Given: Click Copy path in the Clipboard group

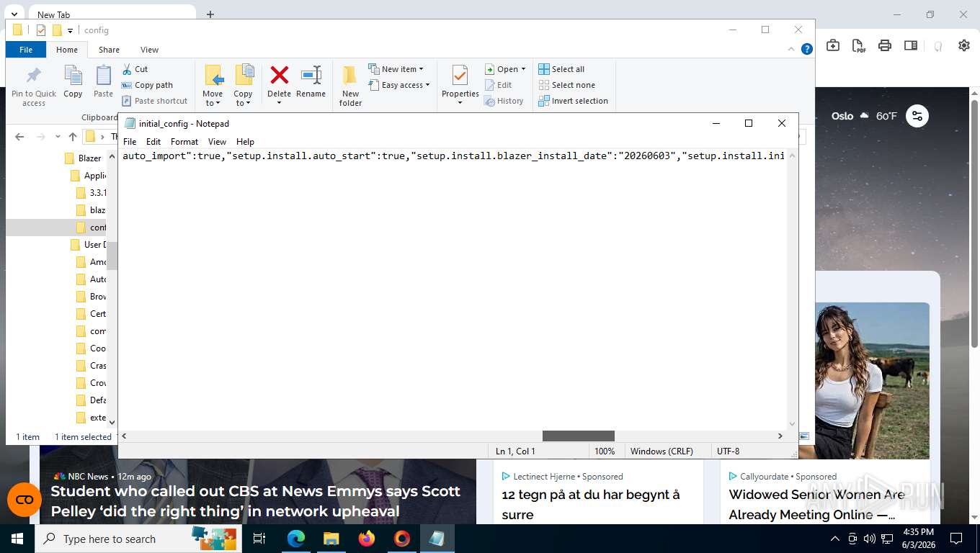Looking at the screenshot, I should [x=147, y=85].
